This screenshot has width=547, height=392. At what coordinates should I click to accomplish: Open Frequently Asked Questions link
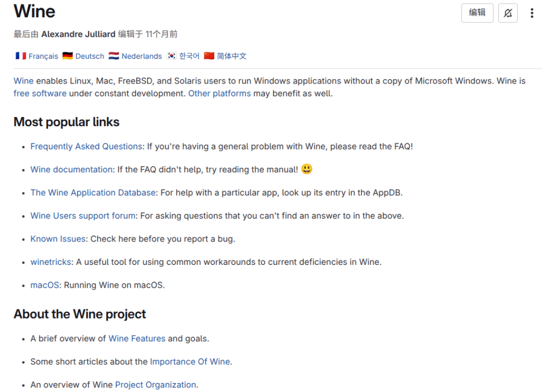click(86, 146)
